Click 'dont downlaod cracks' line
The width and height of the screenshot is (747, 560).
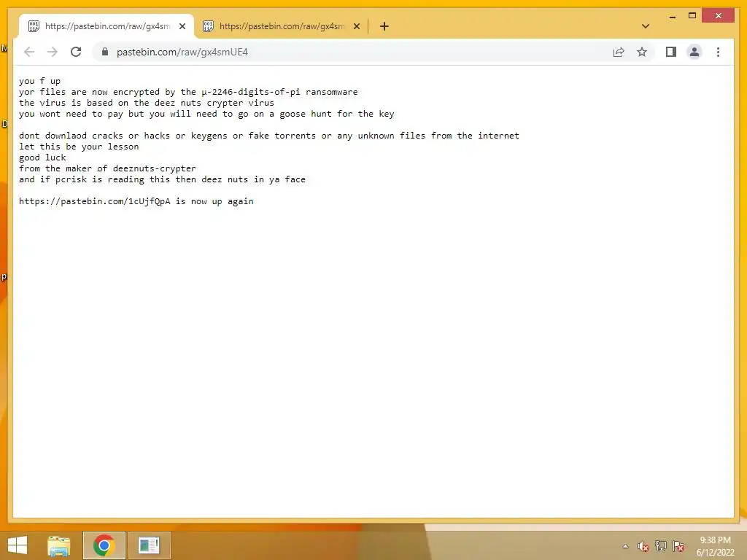(x=269, y=136)
